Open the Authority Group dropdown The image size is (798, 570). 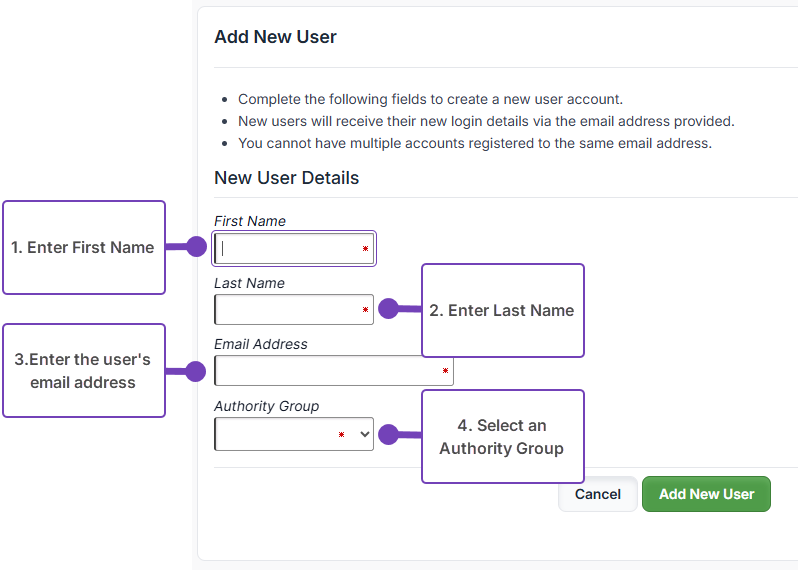coord(294,434)
